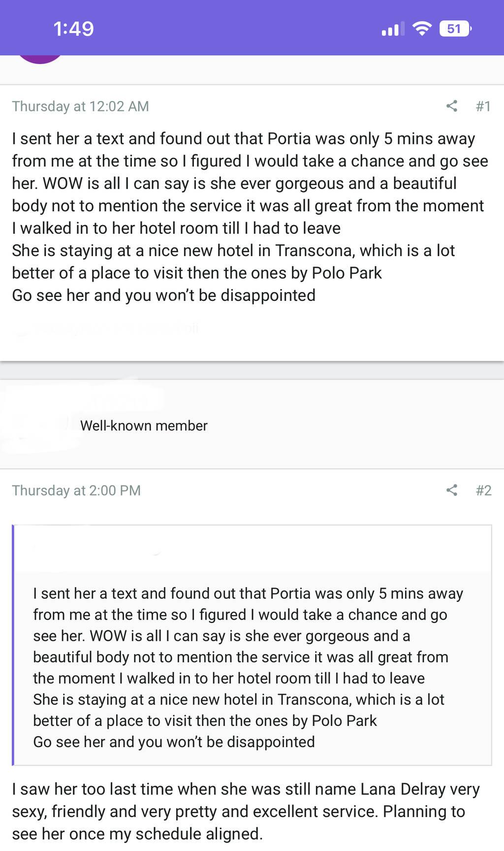Tap the faded reactions line under post #1
Screen dimensions: 504x851
click(x=108, y=328)
